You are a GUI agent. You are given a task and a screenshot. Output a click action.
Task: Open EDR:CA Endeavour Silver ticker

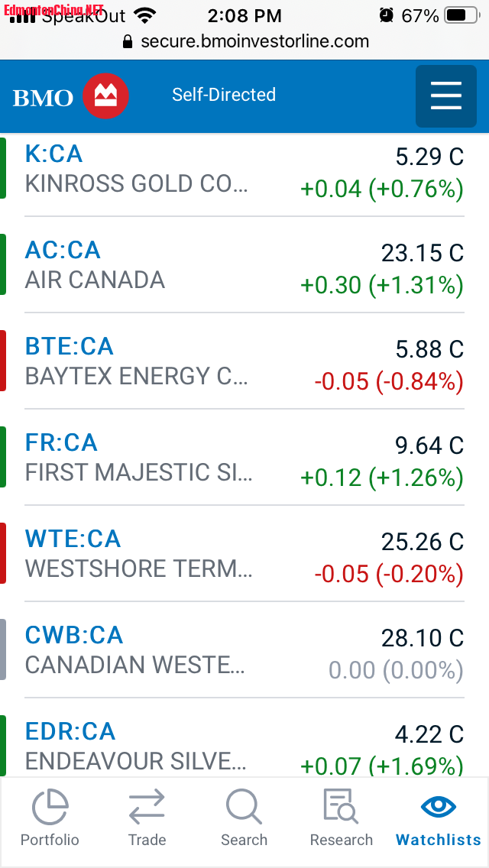(70, 731)
